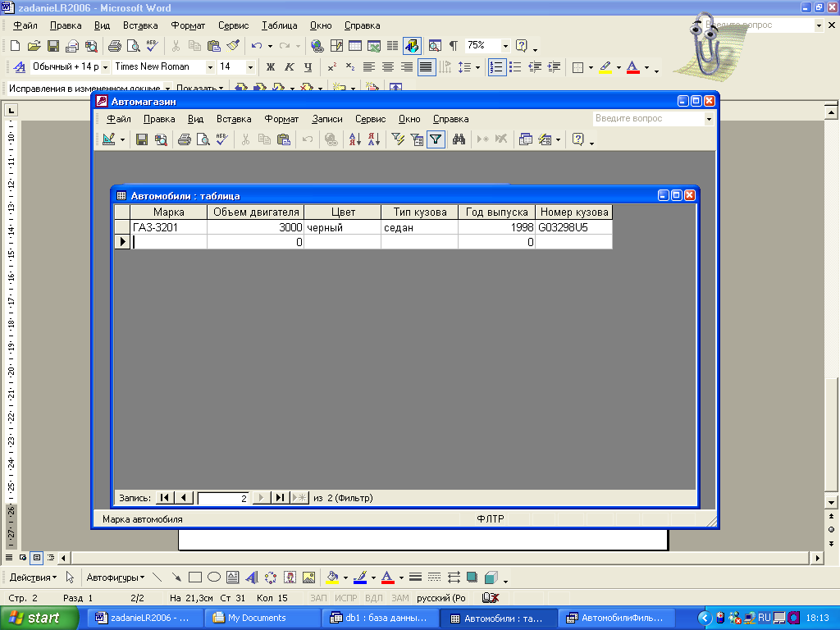This screenshot has height=630, width=840.
Task: Sort ascending icon in Access
Action: point(354,139)
